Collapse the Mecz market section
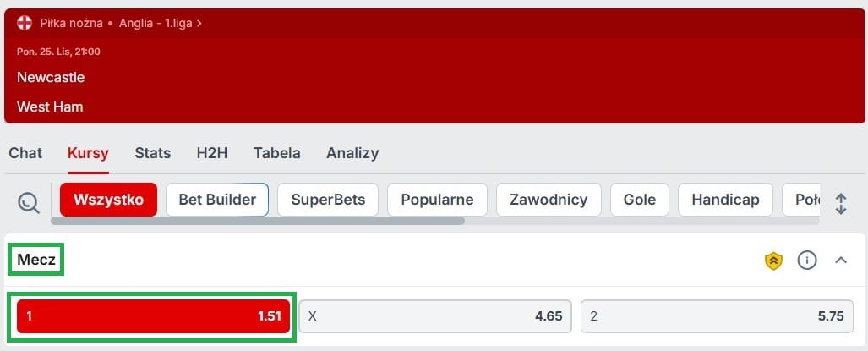The width and height of the screenshot is (868, 351). 841,260
